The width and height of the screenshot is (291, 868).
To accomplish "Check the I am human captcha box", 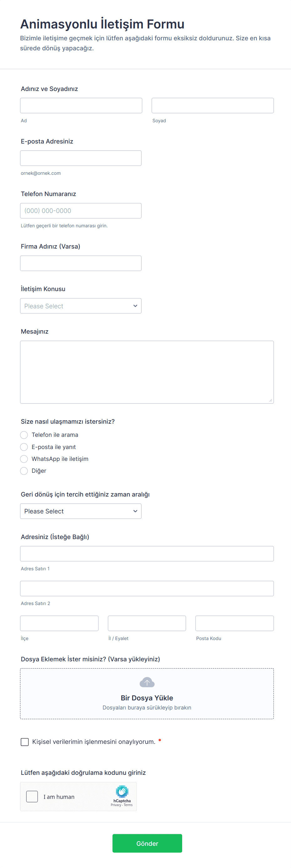I will pyautogui.click(x=32, y=797).
